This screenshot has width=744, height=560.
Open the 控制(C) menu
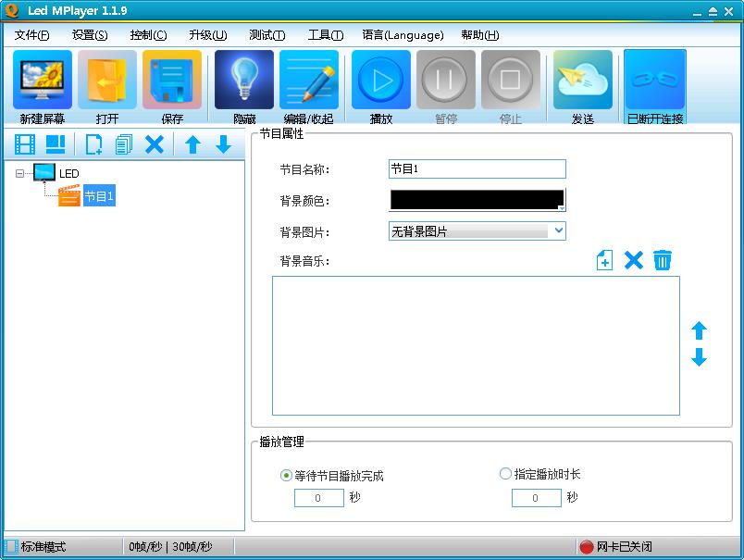(148, 35)
